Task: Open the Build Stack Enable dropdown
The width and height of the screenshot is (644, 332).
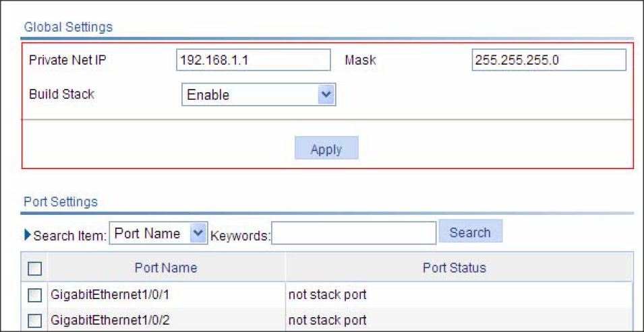Action: pyautogui.click(x=258, y=95)
